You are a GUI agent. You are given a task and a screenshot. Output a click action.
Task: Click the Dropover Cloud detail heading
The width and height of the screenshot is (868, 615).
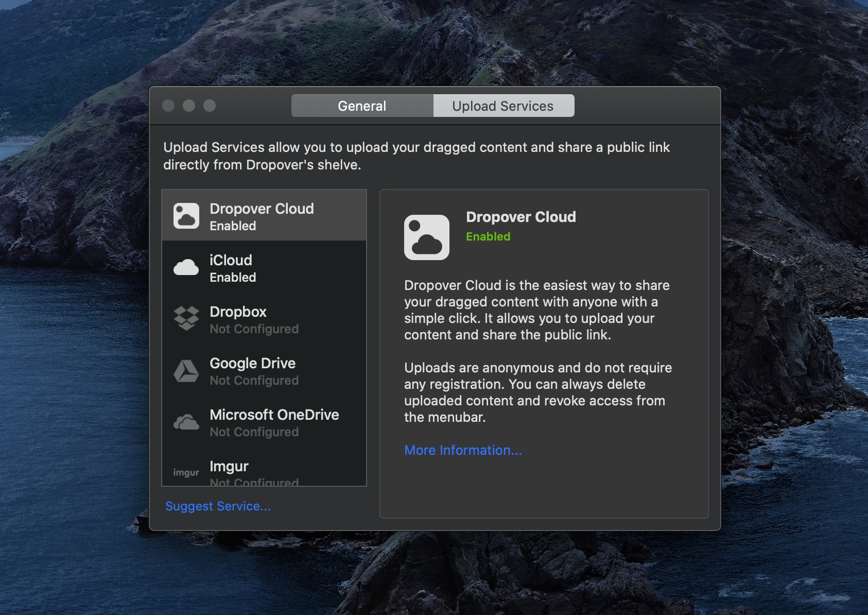click(521, 217)
